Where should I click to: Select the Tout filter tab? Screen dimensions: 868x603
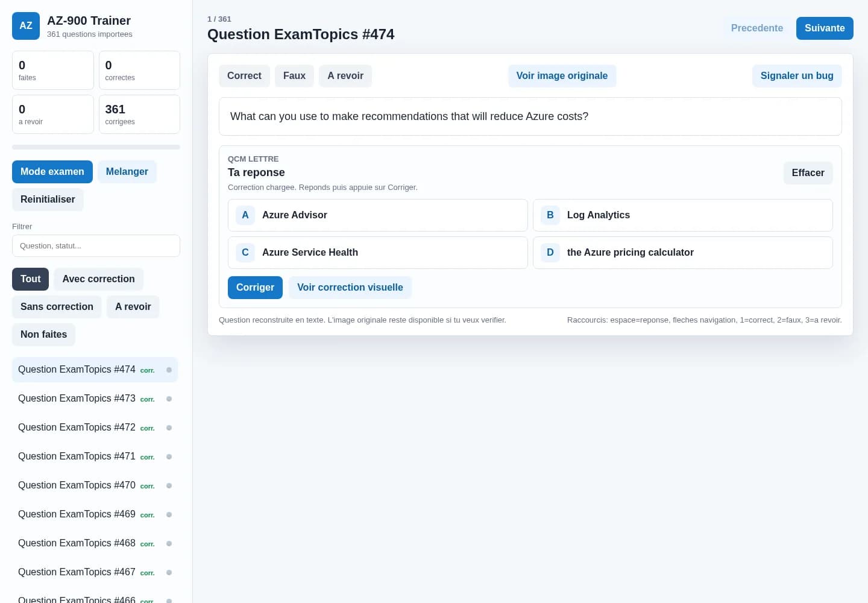click(30, 279)
